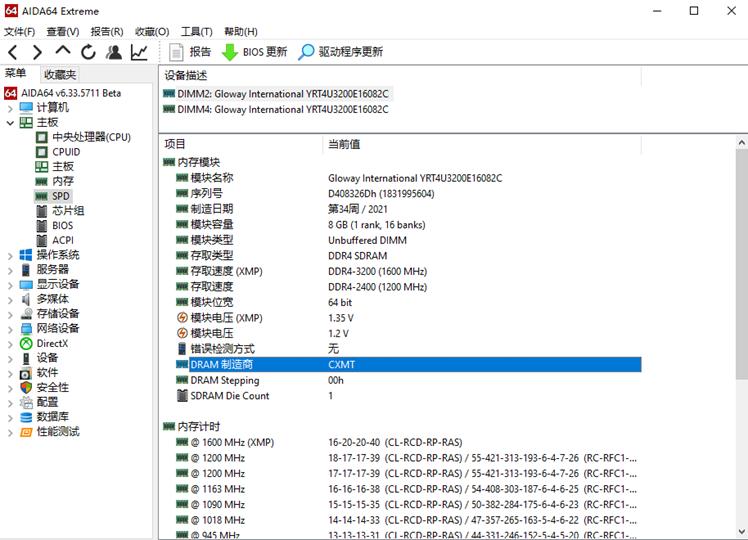Select DIMM2 Gloway International device row
Screen dimensions: 748x540
click(x=276, y=94)
